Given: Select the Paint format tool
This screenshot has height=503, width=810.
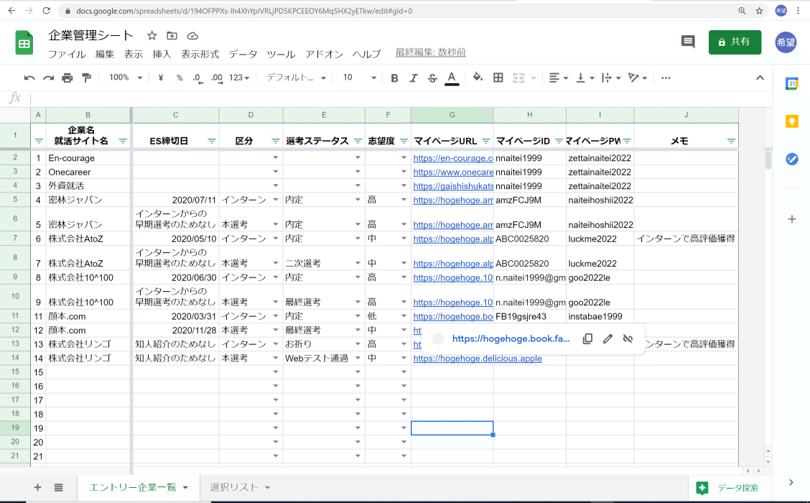Looking at the screenshot, I should (86, 78).
